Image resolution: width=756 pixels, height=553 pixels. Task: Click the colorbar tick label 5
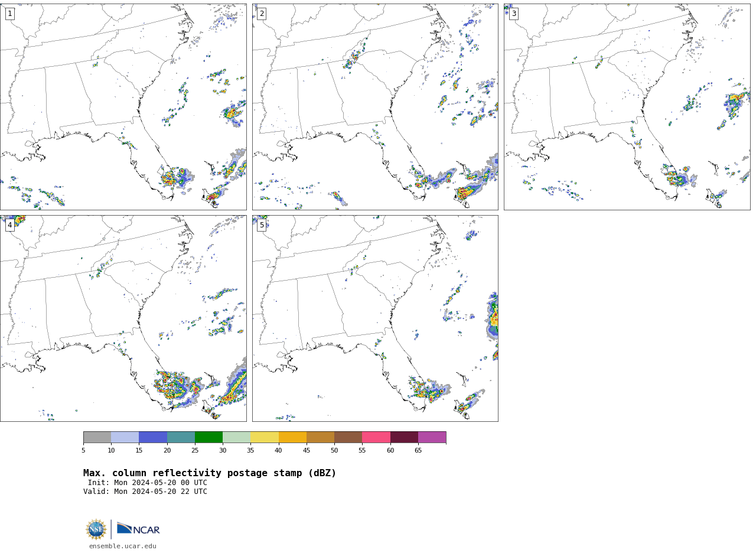click(83, 451)
